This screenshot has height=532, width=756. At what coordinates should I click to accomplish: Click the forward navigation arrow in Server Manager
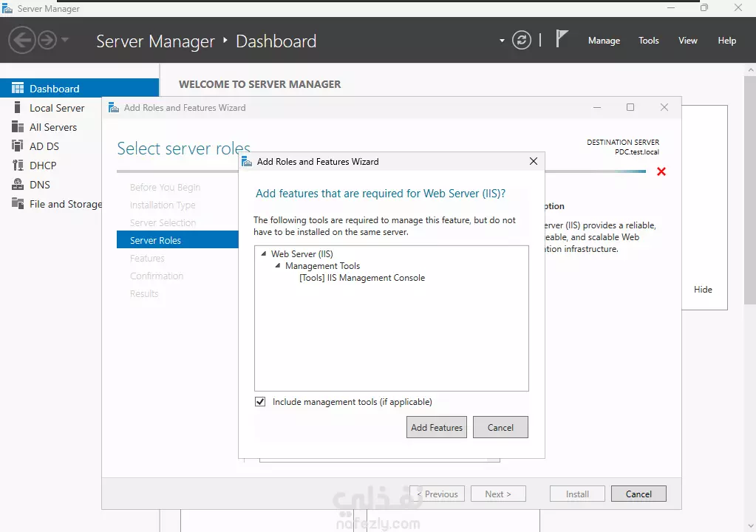(47, 40)
